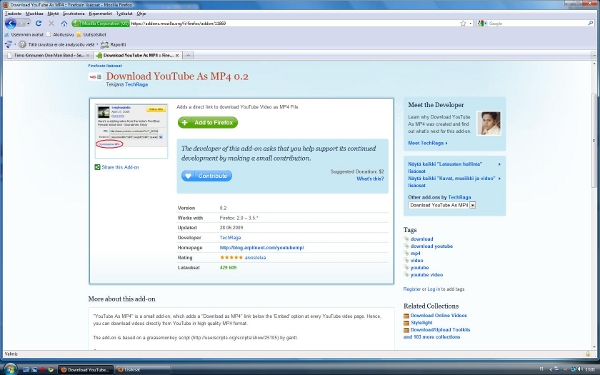
Task: Click Meet TechRaga link
Action: tap(427, 143)
